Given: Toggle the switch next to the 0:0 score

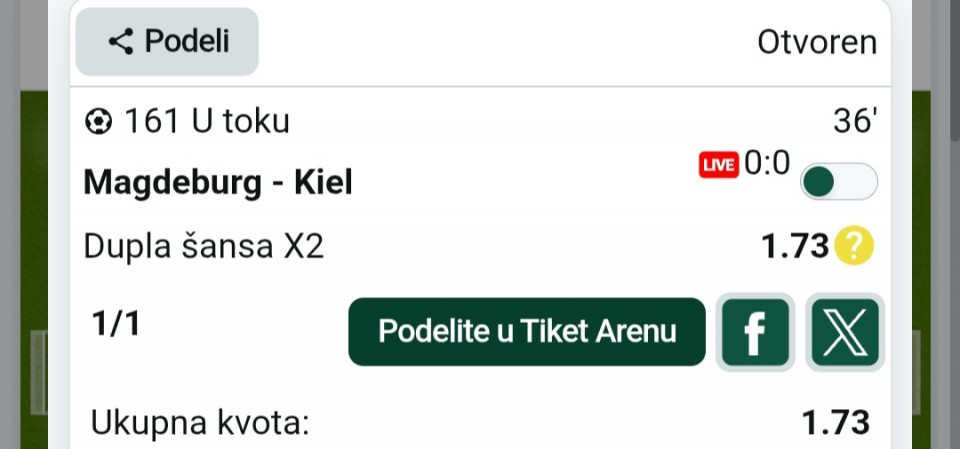Looking at the screenshot, I should 838,182.
